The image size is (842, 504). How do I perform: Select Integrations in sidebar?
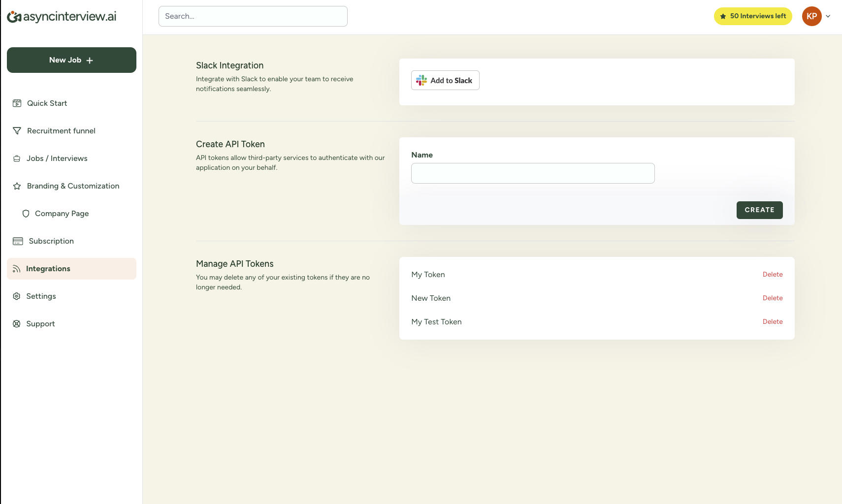pyautogui.click(x=71, y=269)
